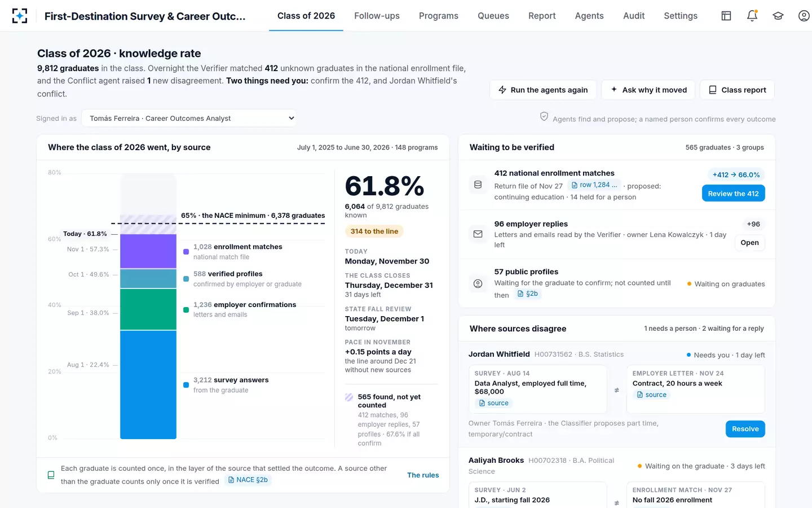The width and height of the screenshot is (812, 508).
Task: Go to the Settings tab
Action: point(681,16)
